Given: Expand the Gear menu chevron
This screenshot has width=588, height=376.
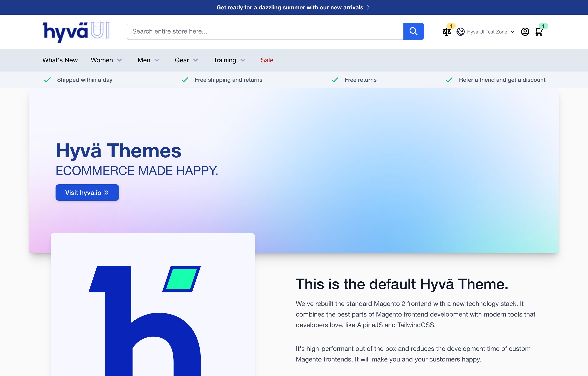Looking at the screenshot, I should tap(196, 60).
